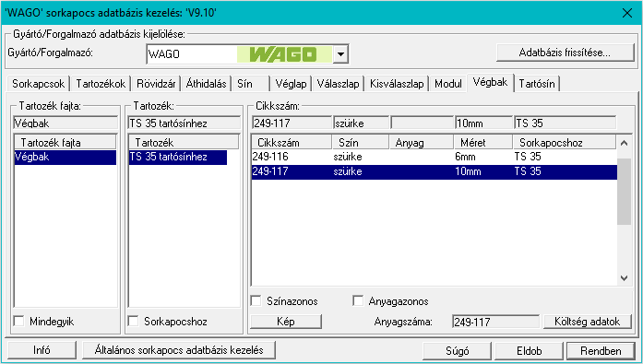Click the Eldob button
The height and width of the screenshot is (364, 643).
click(x=529, y=351)
